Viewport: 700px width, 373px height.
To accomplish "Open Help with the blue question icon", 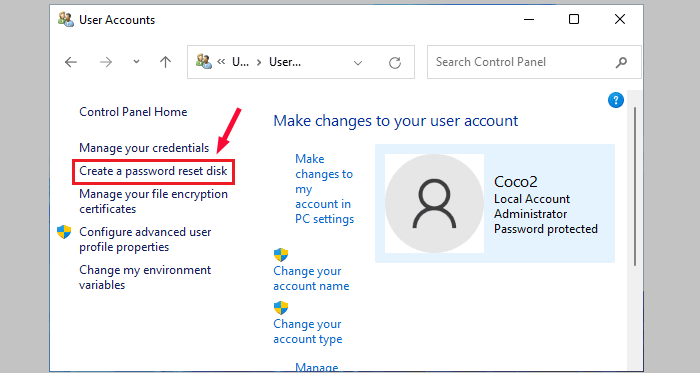I will click(616, 100).
